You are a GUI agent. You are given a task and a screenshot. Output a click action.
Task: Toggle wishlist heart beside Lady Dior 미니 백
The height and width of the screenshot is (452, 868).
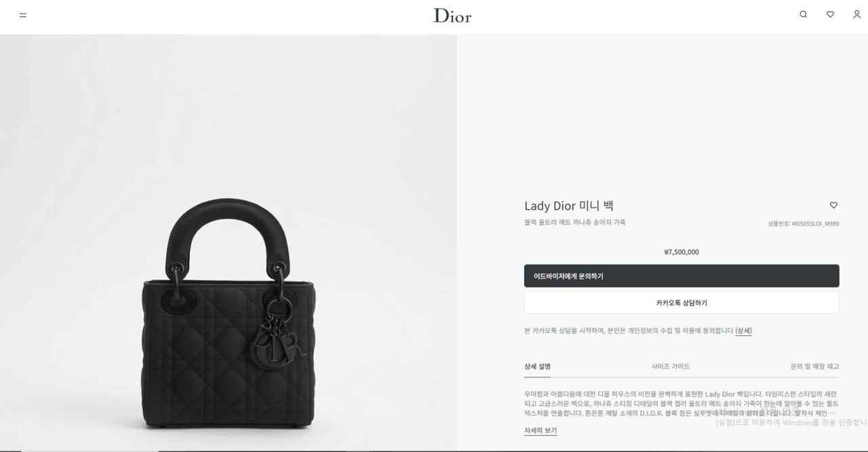[833, 205]
